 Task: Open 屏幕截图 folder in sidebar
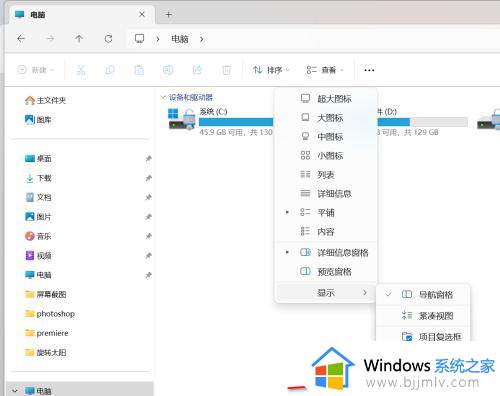click(x=45, y=294)
